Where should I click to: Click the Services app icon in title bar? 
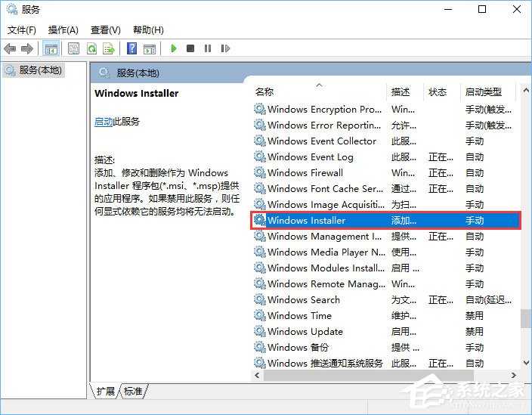[12, 10]
